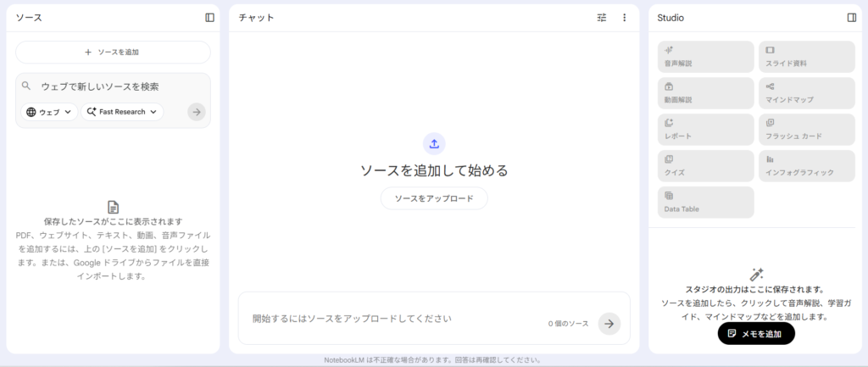Image resolution: width=868 pixels, height=367 pixels.
Task: Generate a マインドマップ
Action: pyautogui.click(x=807, y=93)
